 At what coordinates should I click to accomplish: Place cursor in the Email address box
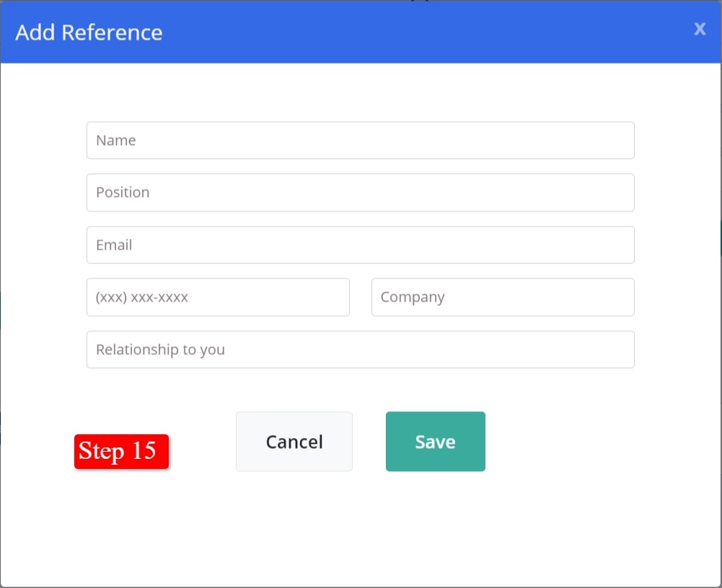tap(360, 245)
